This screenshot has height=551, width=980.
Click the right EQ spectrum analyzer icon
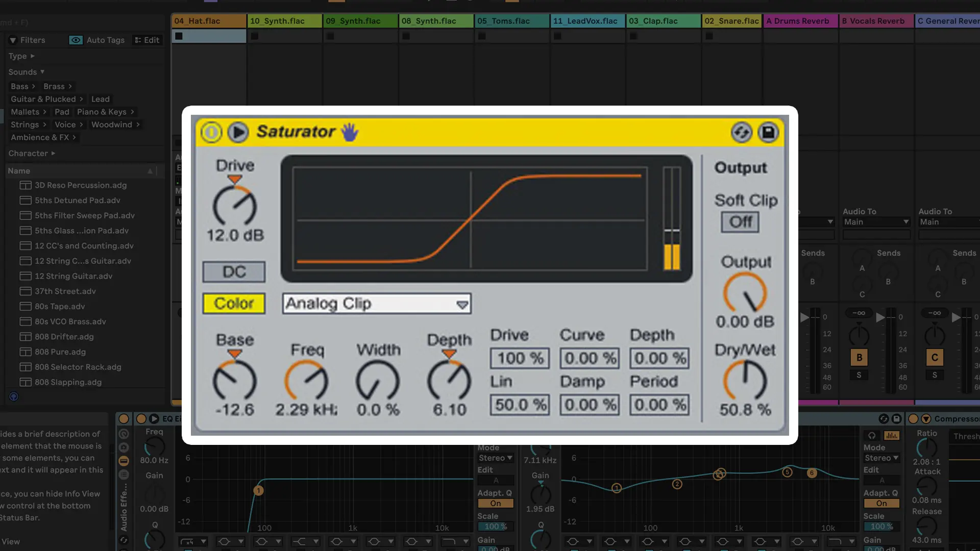pyautogui.click(x=891, y=436)
